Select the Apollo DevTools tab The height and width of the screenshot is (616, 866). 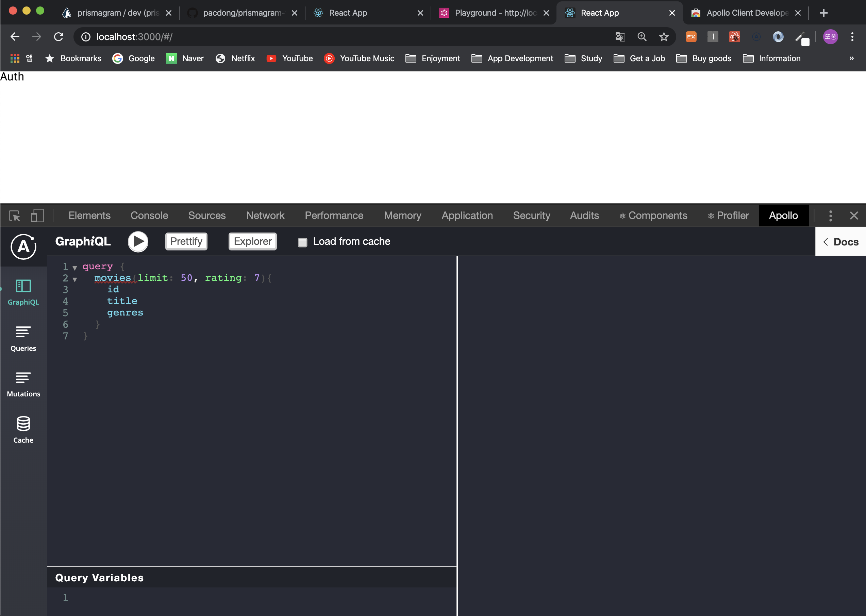click(784, 216)
